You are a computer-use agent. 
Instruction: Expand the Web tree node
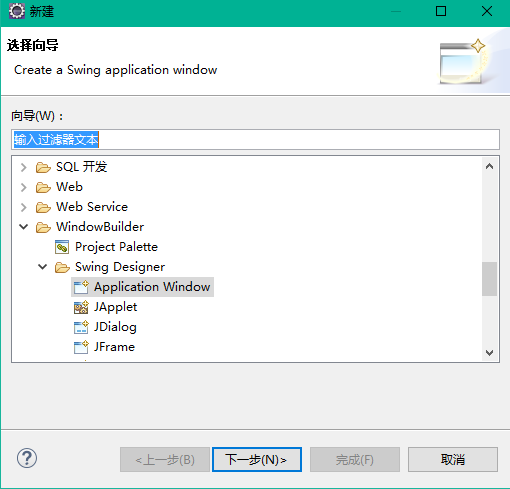(23, 187)
